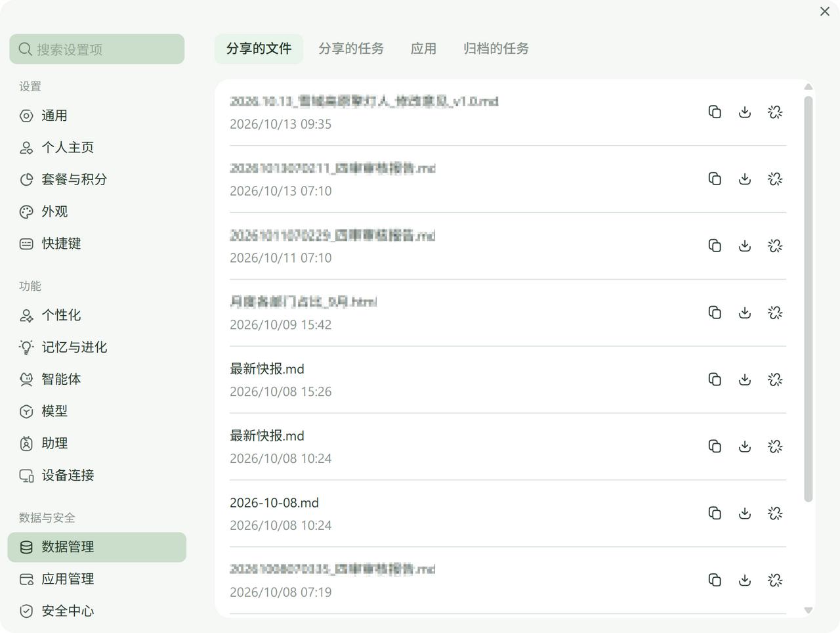Image resolution: width=840 pixels, height=633 pixels.
Task: Open 安全中心 section
Action: coord(97,611)
